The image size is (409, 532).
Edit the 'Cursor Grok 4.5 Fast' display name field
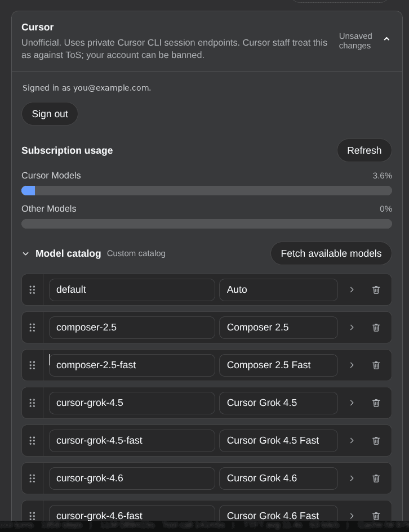278,440
